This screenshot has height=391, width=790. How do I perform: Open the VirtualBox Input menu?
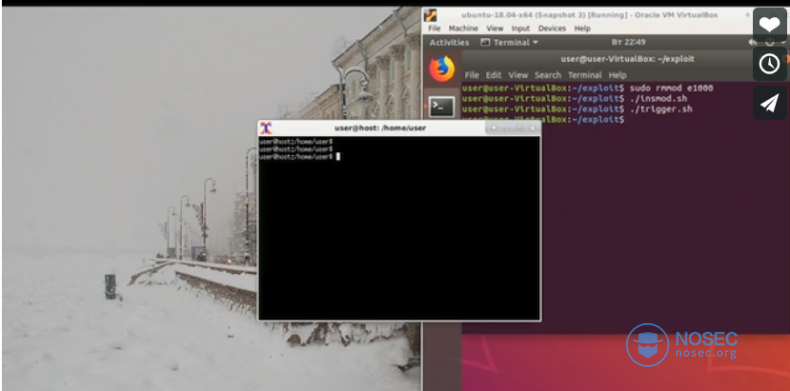point(520,29)
